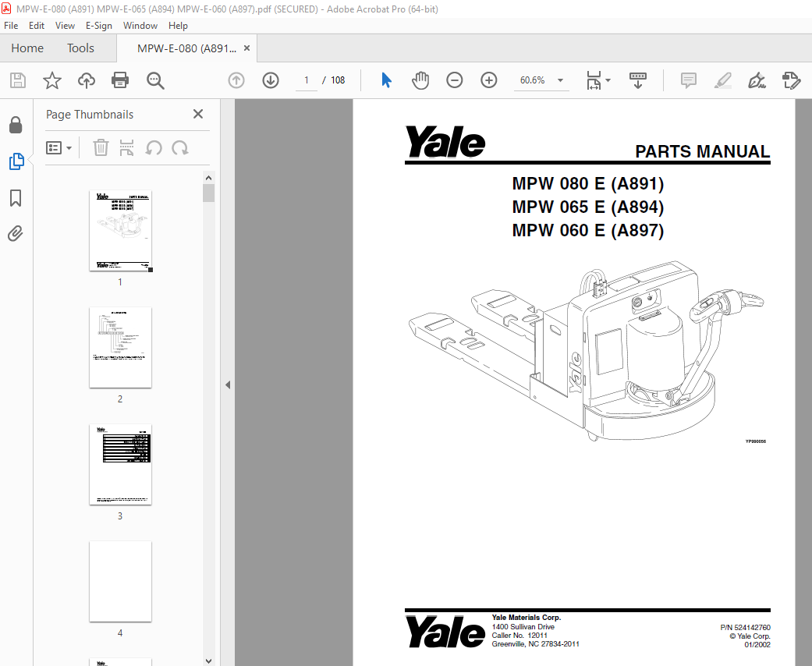
Task: Open the Help menu
Action: tap(178, 26)
